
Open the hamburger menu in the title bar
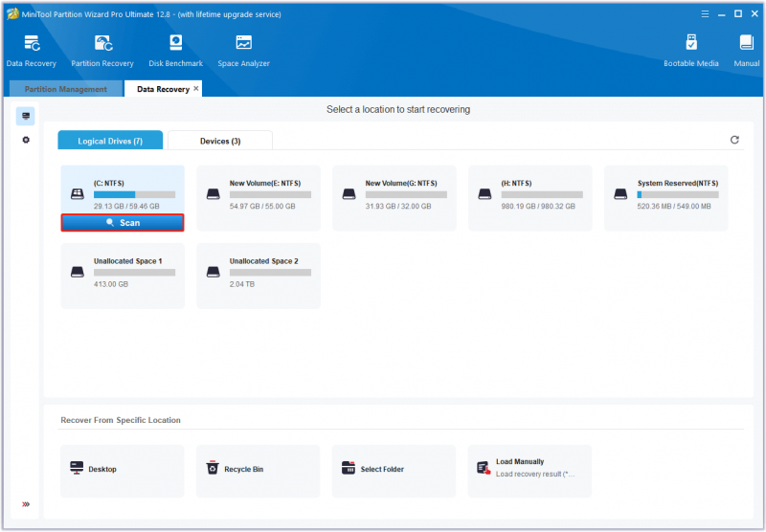click(705, 14)
